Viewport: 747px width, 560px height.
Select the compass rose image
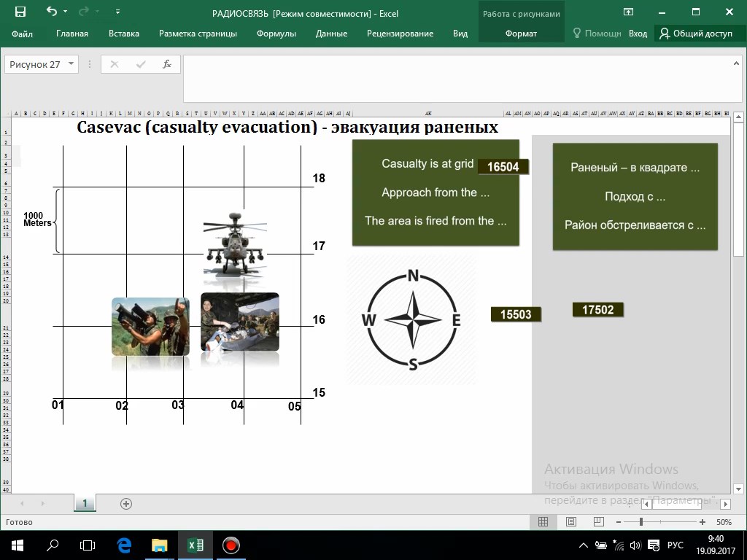[x=413, y=320]
